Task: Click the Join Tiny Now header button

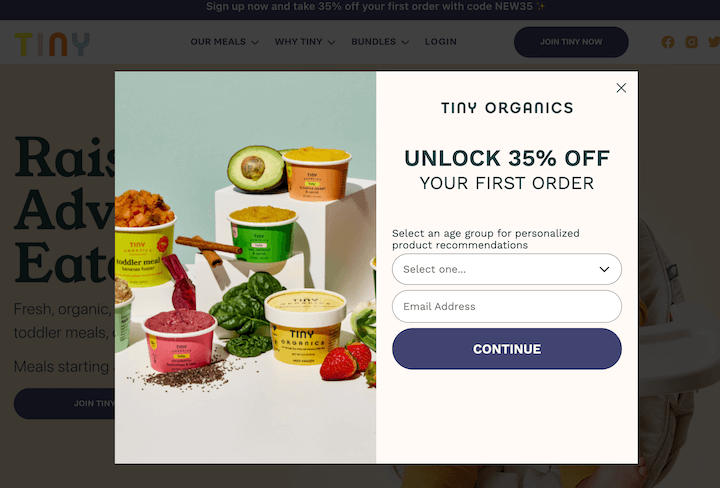Action: [571, 42]
